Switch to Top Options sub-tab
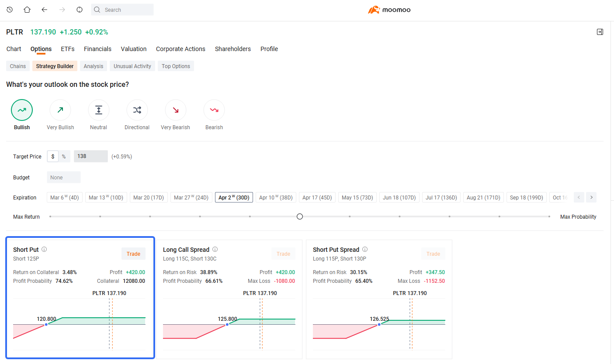614x364 pixels. coord(176,66)
